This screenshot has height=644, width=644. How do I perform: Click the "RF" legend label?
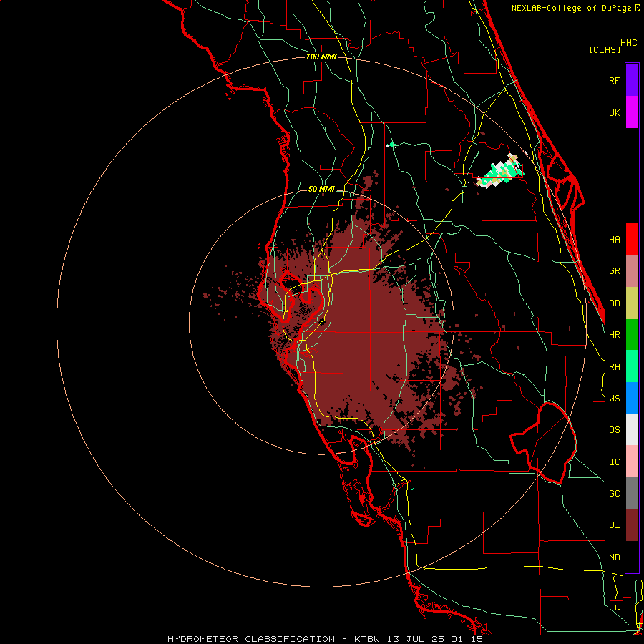(614, 80)
